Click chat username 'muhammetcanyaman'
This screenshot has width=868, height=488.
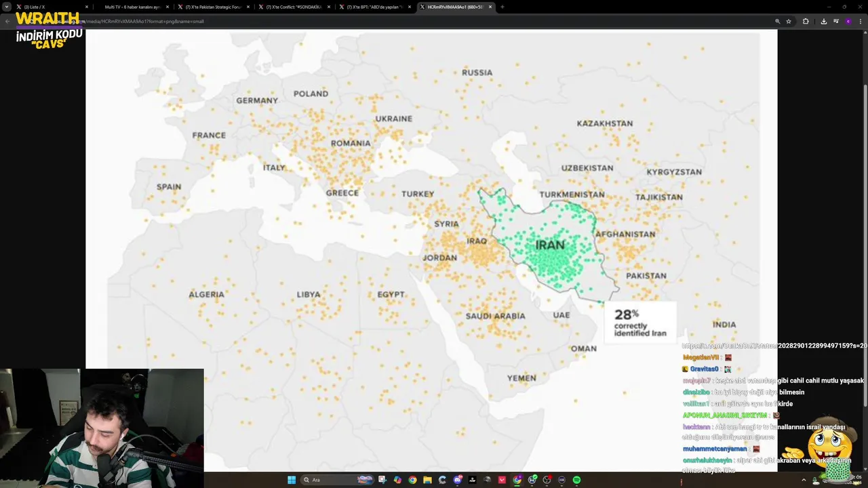715,449
